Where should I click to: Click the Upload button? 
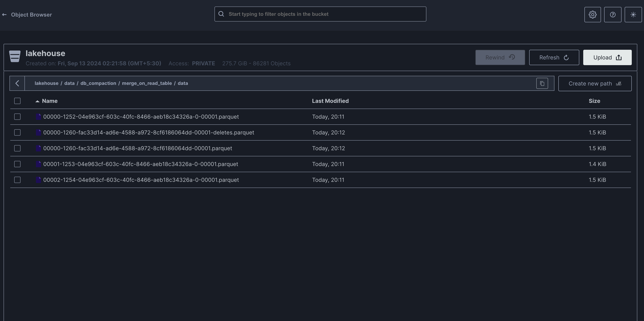607,57
